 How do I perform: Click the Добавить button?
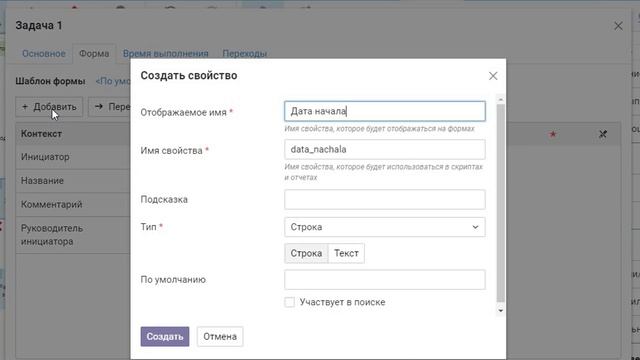(49, 107)
